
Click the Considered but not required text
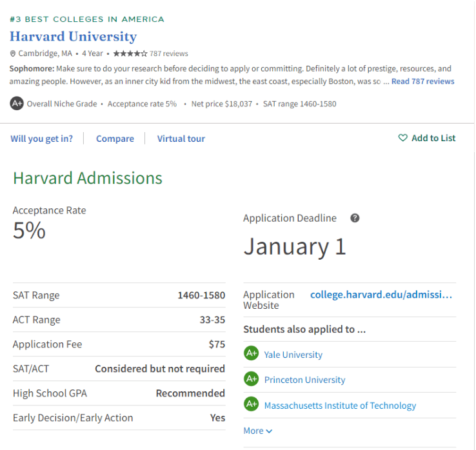coord(160,369)
